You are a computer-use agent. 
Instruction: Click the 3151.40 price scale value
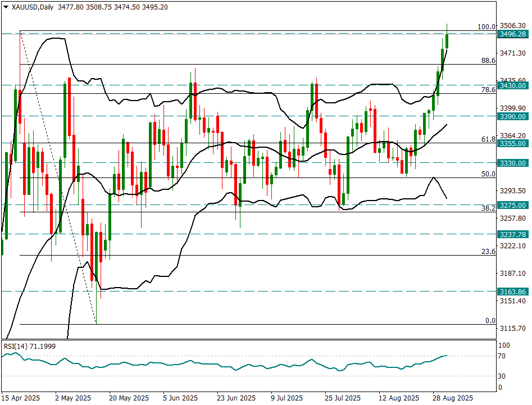pos(513,301)
